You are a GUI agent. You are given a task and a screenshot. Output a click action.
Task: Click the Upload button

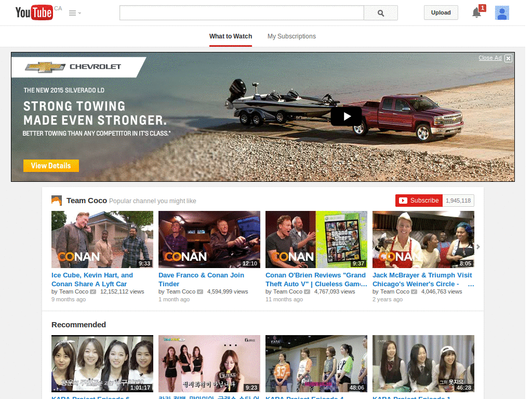[441, 12]
